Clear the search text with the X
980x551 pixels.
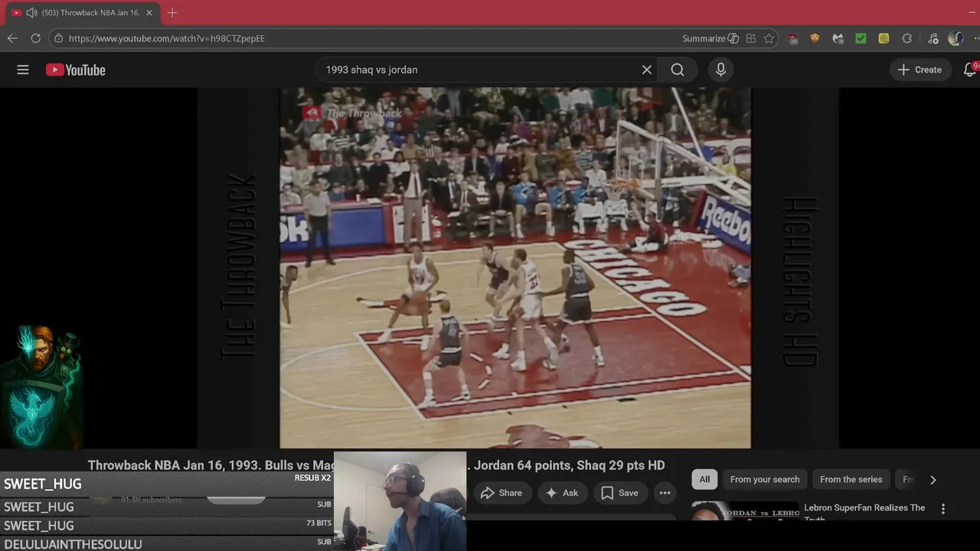(x=647, y=70)
